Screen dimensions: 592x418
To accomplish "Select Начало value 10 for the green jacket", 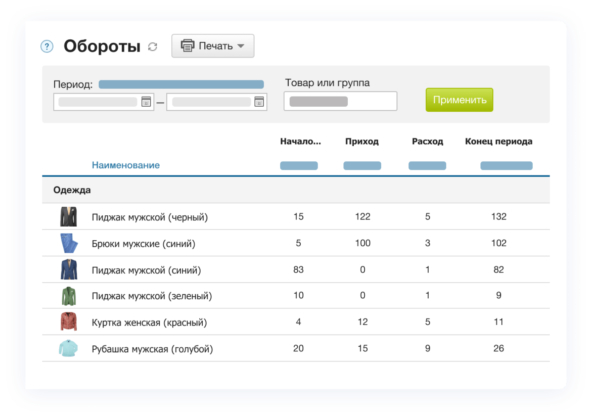I will [298, 295].
